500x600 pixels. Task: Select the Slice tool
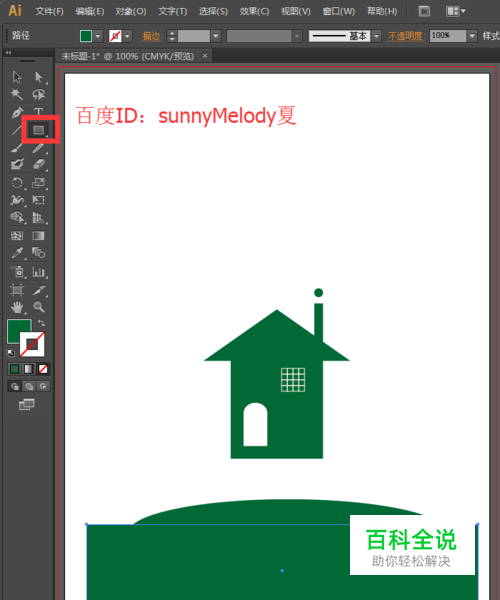coord(38,290)
